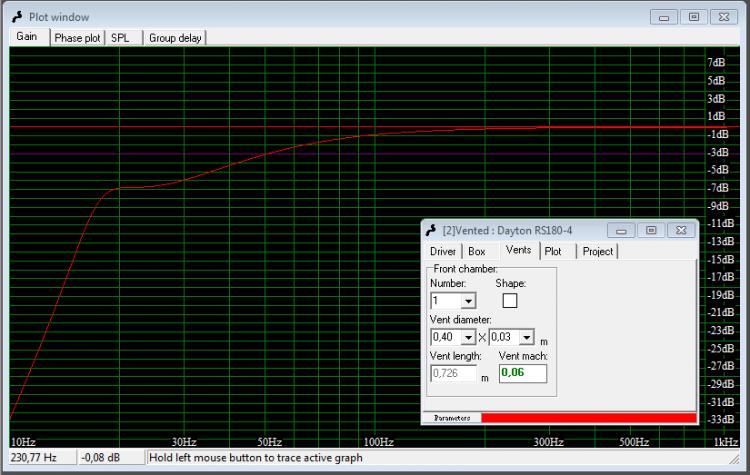Maximize the Vented Dayton RS180-4 window
The height and width of the screenshot is (475, 750).
click(651, 230)
